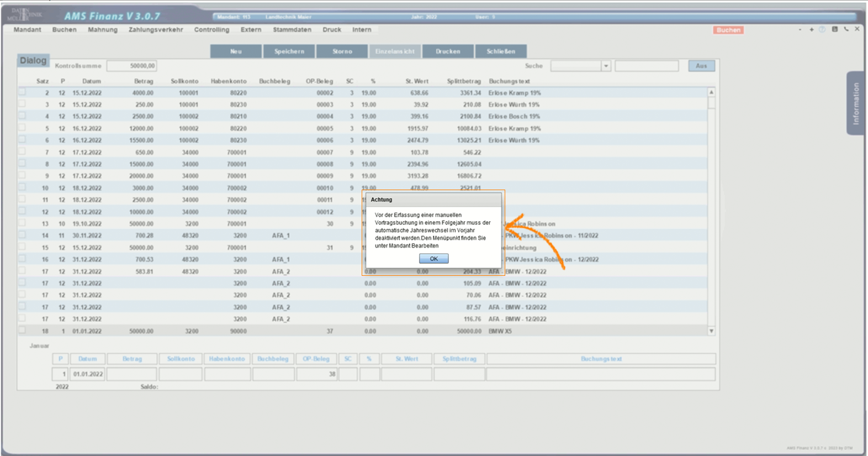Click the calculator icon in top bar

click(834, 29)
